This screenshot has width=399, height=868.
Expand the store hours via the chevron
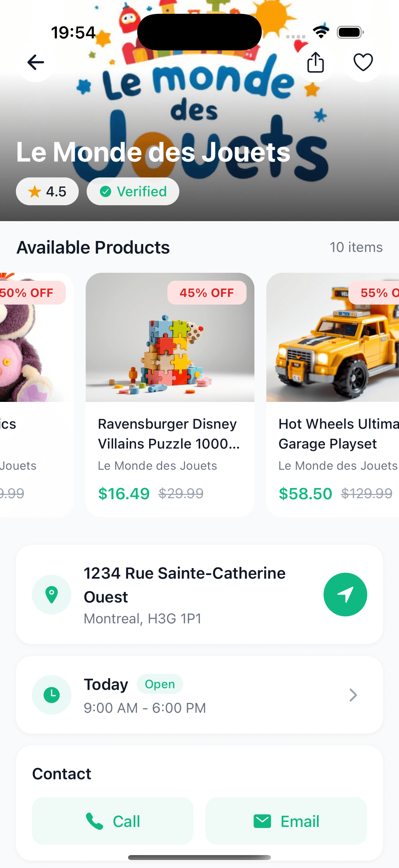tap(353, 695)
